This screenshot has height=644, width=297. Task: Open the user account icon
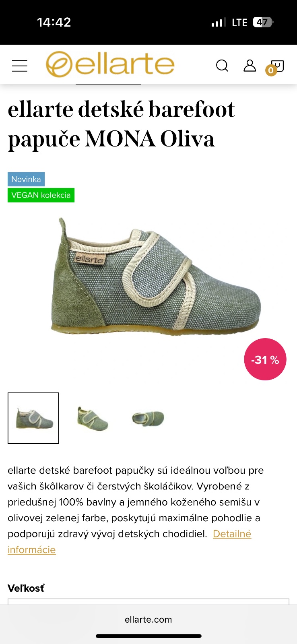pos(250,66)
